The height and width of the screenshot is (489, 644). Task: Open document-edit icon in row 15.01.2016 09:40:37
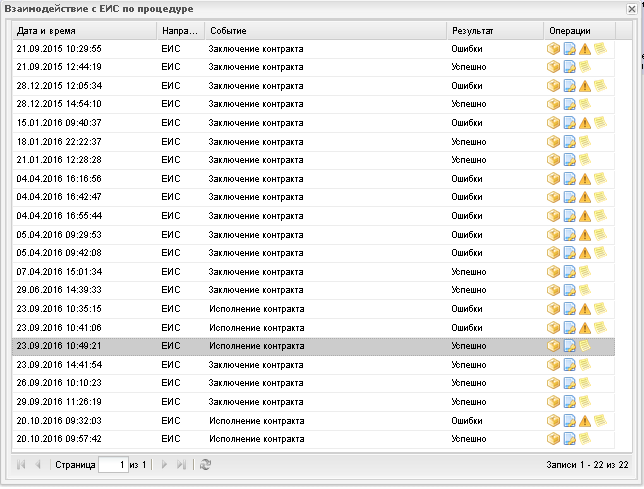pos(569,123)
